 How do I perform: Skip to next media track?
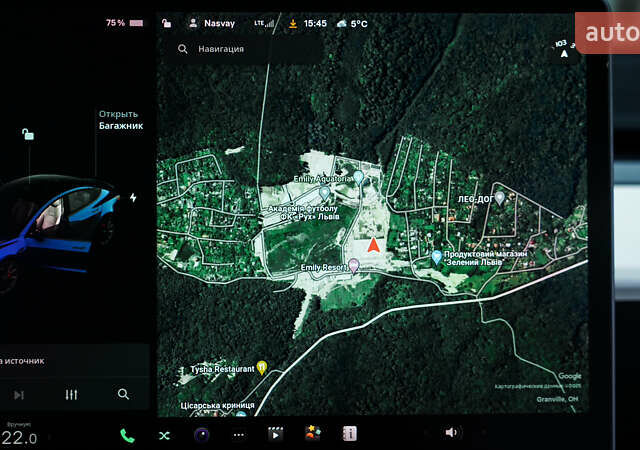coord(19,395)
